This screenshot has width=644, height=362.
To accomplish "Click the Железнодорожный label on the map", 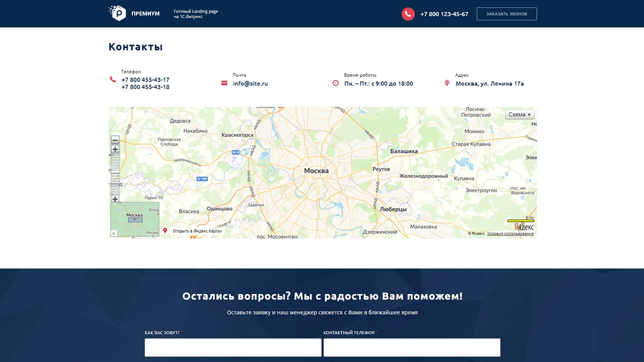I will click(424, 176).
